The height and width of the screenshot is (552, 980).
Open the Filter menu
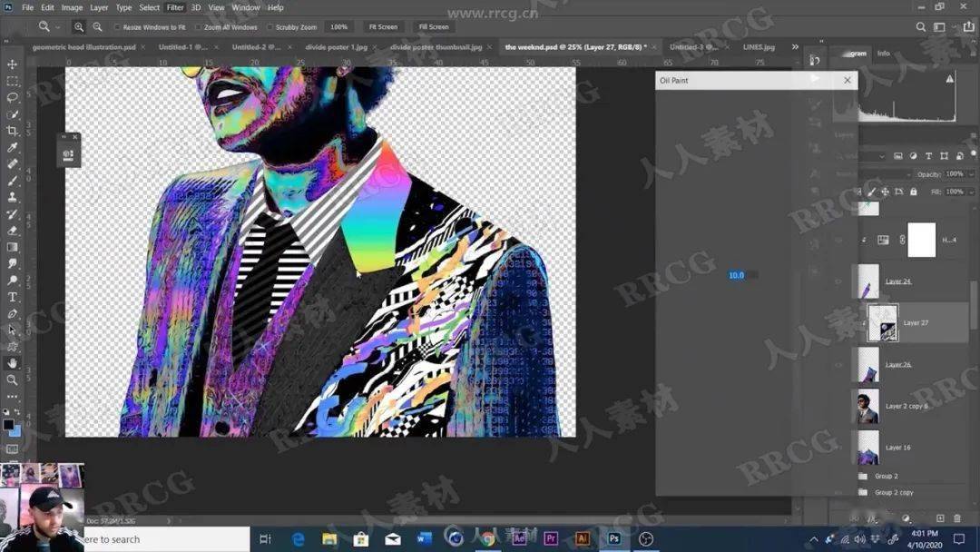[x=175, y=7]
